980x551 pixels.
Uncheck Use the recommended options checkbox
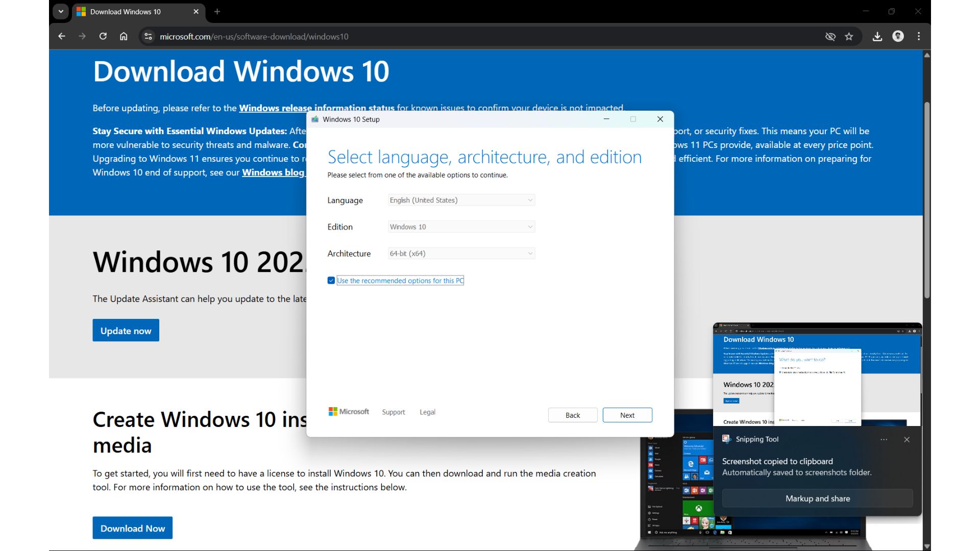coord(331,281)
